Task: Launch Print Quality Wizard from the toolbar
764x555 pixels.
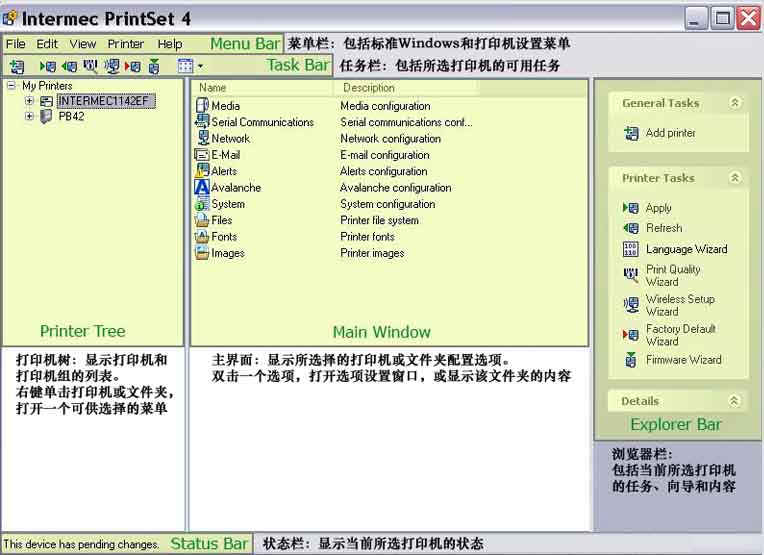Action: click(x=90, y=66)
